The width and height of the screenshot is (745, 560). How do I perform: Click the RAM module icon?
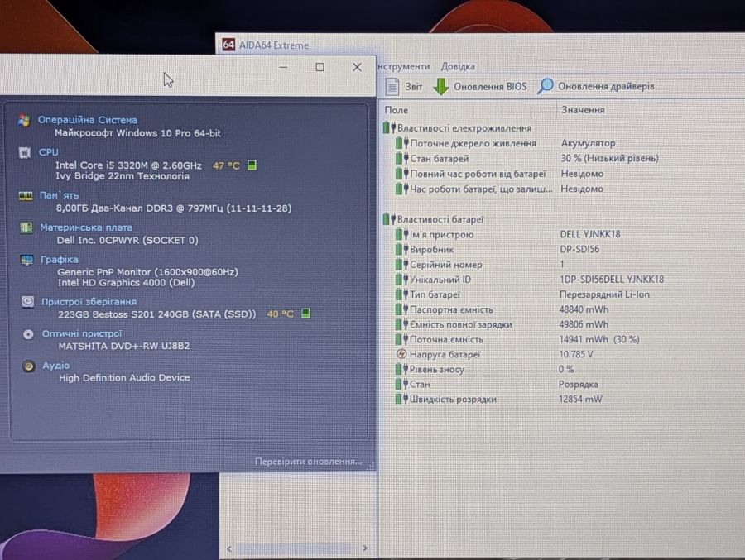pos(25,196)
